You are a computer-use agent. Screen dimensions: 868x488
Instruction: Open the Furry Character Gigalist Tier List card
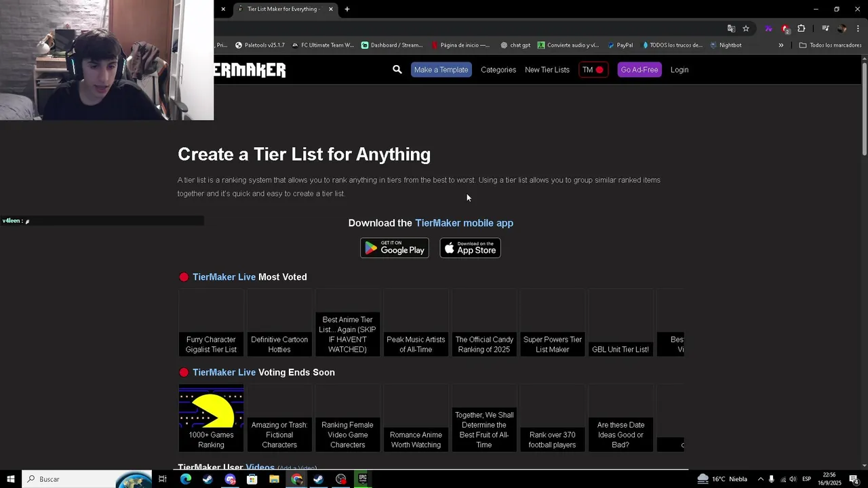[x=211, y=323]
